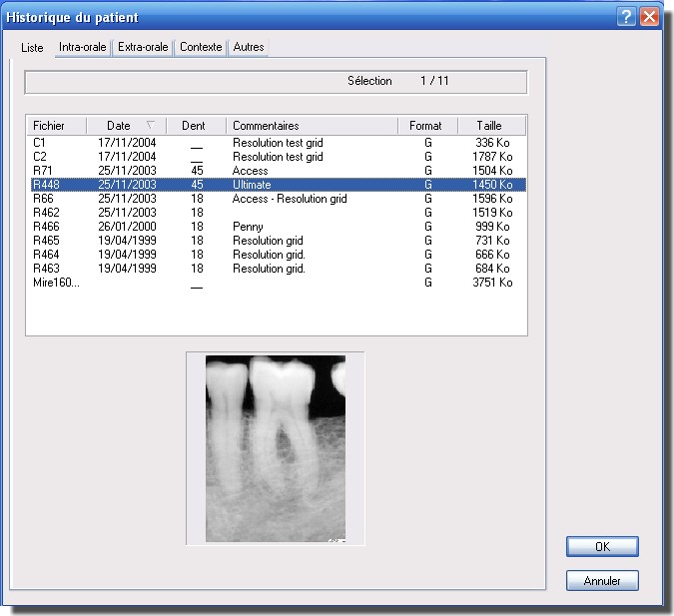674x616 pixels.
Task: Click the Format column header
Action: [427, 126]
